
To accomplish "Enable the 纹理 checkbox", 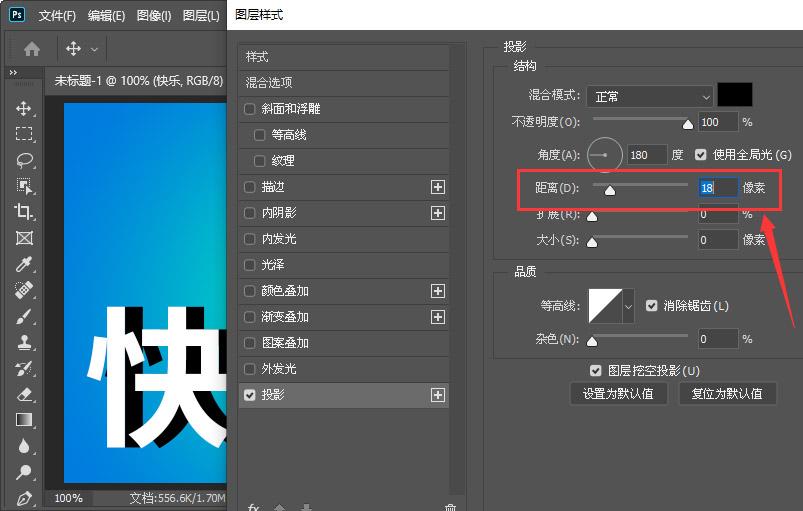I will pyautogui.click(x=260, y=161).
